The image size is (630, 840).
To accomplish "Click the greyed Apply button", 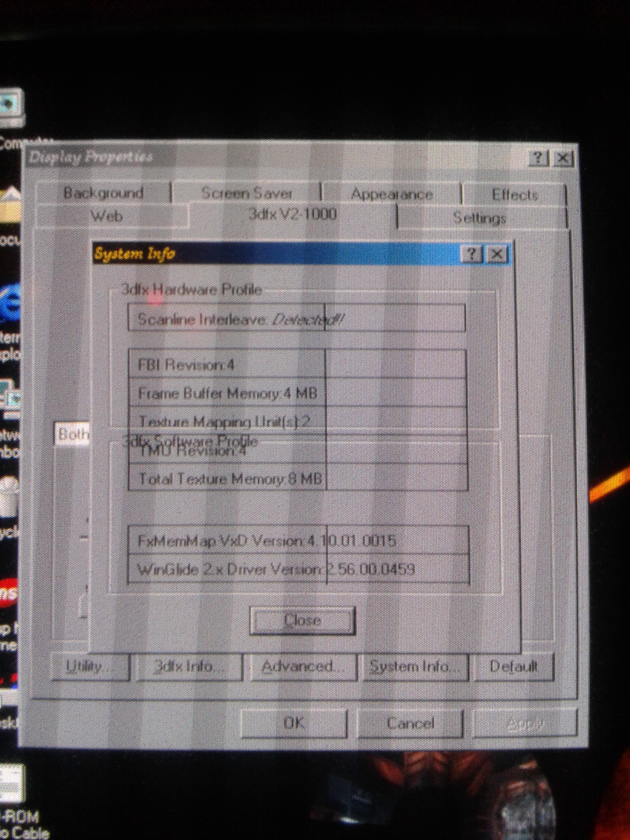I will coord(525,724).
